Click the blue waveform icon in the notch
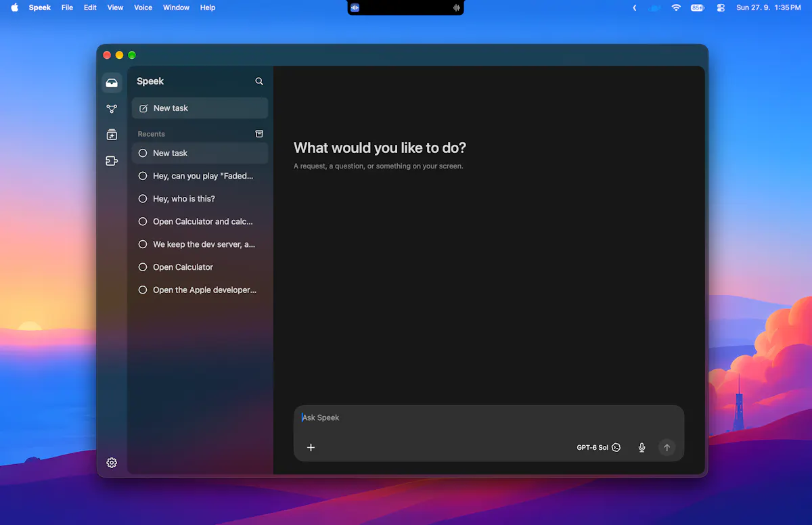The width and height of the screenshot is (812, 525). 355,7
